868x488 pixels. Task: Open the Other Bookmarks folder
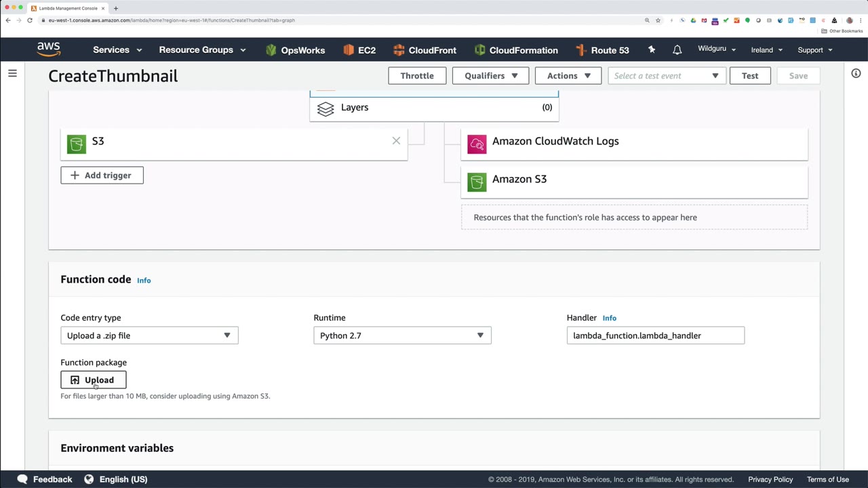click(x=842, y=31)
